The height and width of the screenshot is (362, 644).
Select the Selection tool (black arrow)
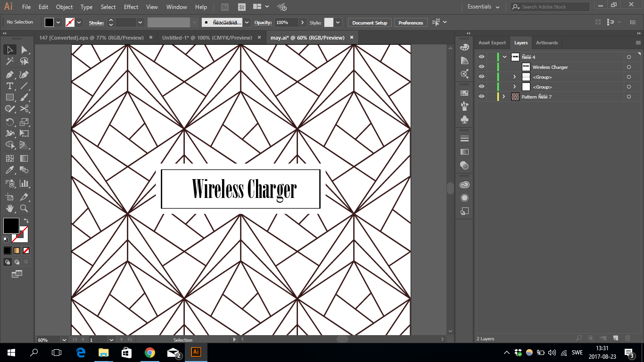10,49
